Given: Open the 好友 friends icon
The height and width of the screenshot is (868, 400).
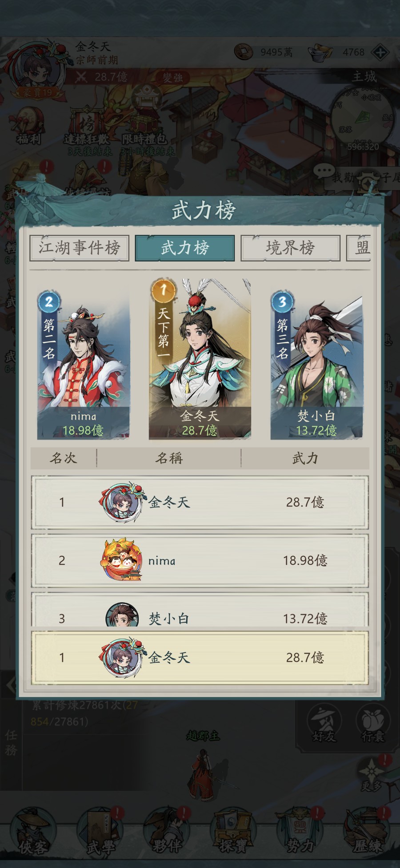Looking at the screenshot, I should [324, 725].
